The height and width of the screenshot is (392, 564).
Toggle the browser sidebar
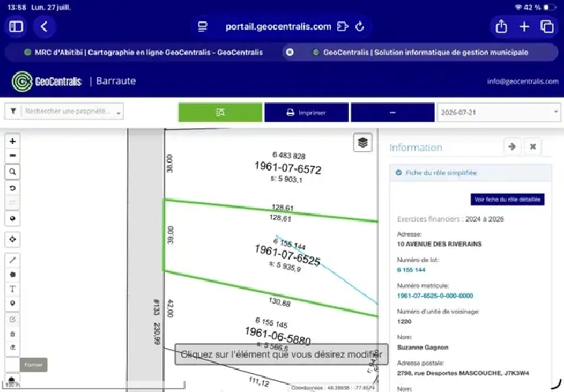coord(16,27)
